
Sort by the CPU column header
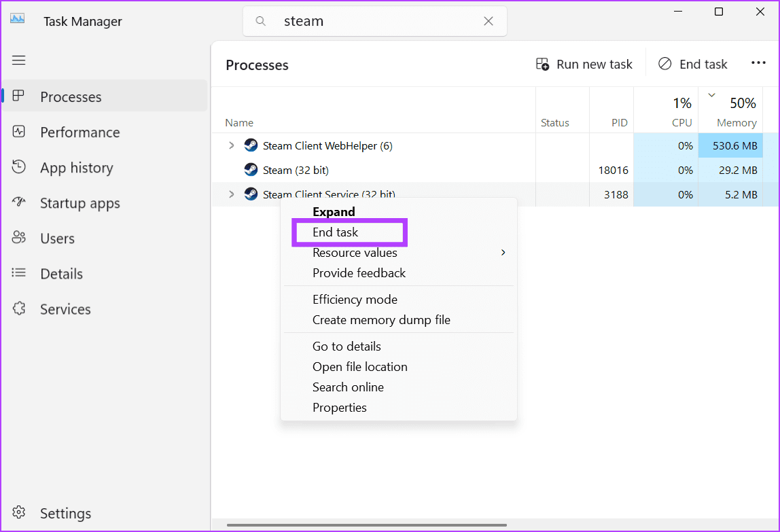point(681,122)
